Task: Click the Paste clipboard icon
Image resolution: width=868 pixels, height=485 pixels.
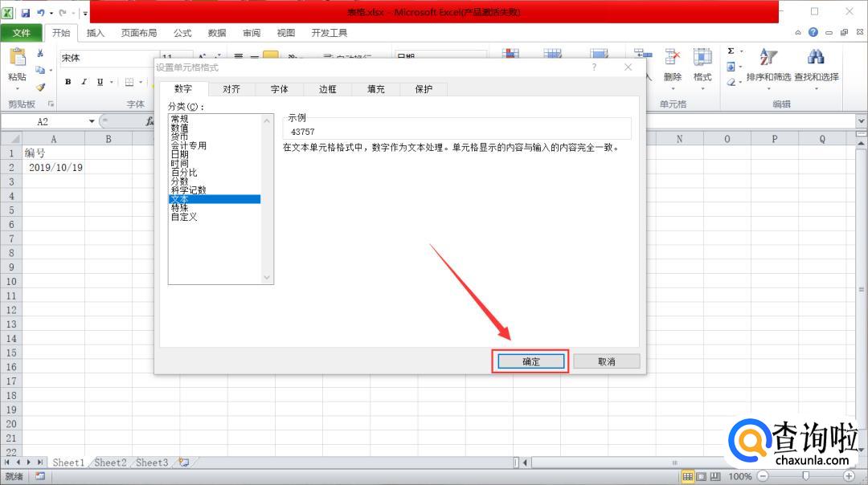Action: click(17, 58)
